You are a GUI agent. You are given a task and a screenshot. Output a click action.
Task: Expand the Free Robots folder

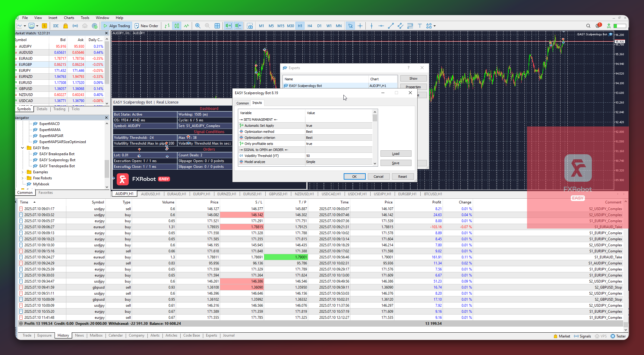(x=23, y=178)
